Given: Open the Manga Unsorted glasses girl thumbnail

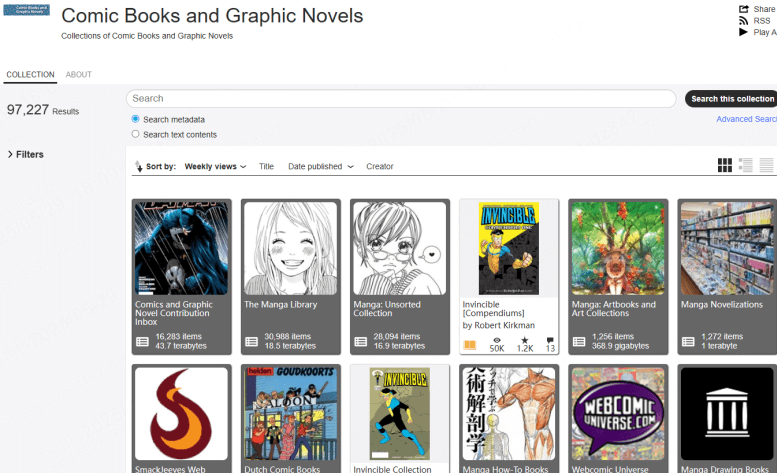Looking at the screenshot, I should (400, 248).
